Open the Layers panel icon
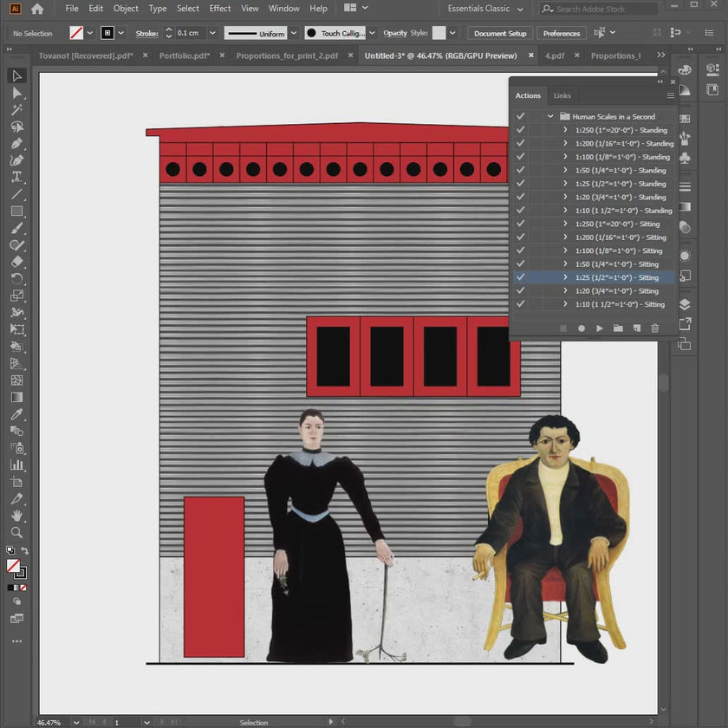This screenshot has width=728, height=728. point(685,304)
